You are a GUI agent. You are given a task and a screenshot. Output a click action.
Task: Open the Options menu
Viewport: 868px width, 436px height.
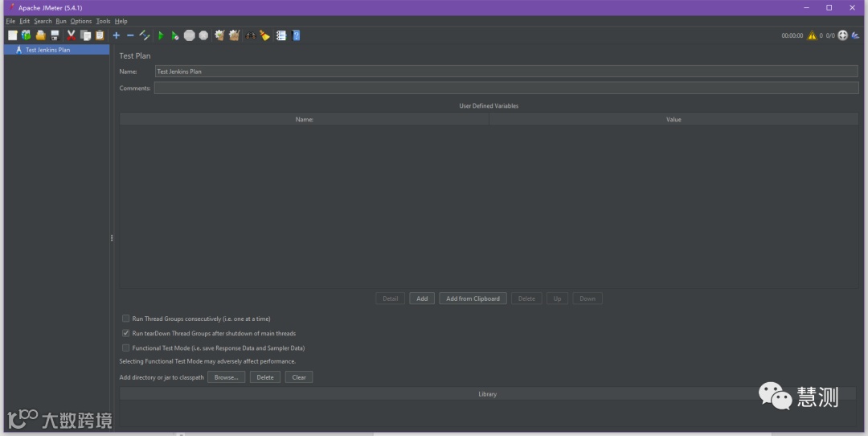[81, 21]
